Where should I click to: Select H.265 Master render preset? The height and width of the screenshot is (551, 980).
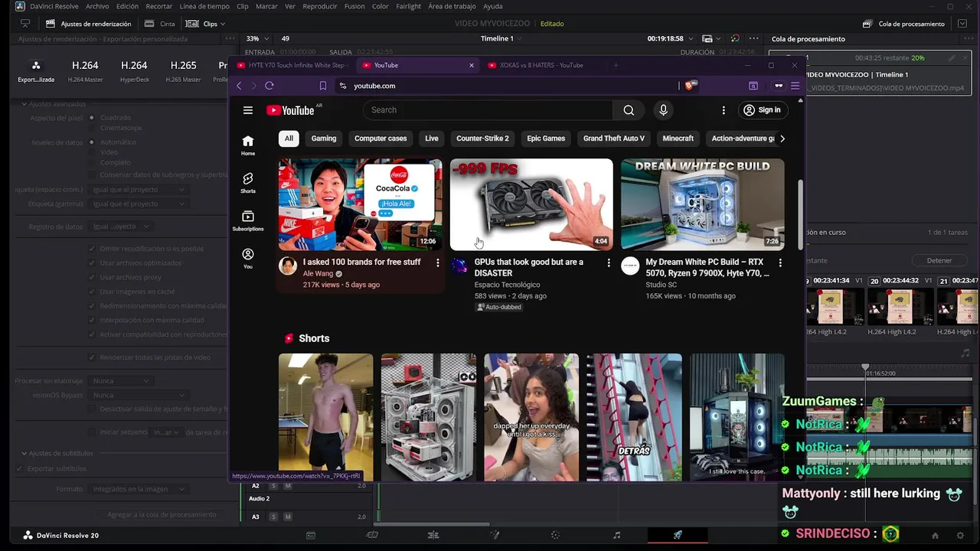pyautogui.click(x=183, y=70)
